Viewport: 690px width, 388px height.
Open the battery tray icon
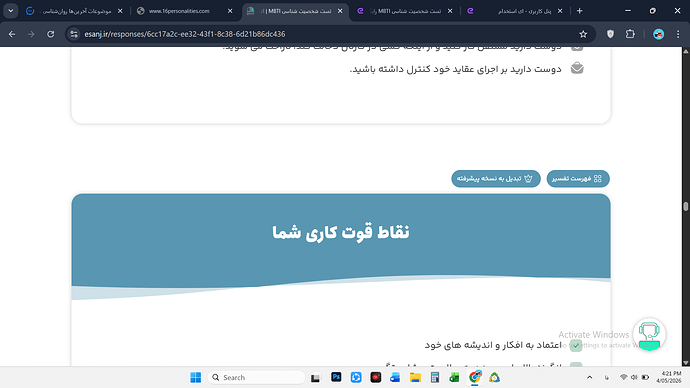[x=645, y=377]
